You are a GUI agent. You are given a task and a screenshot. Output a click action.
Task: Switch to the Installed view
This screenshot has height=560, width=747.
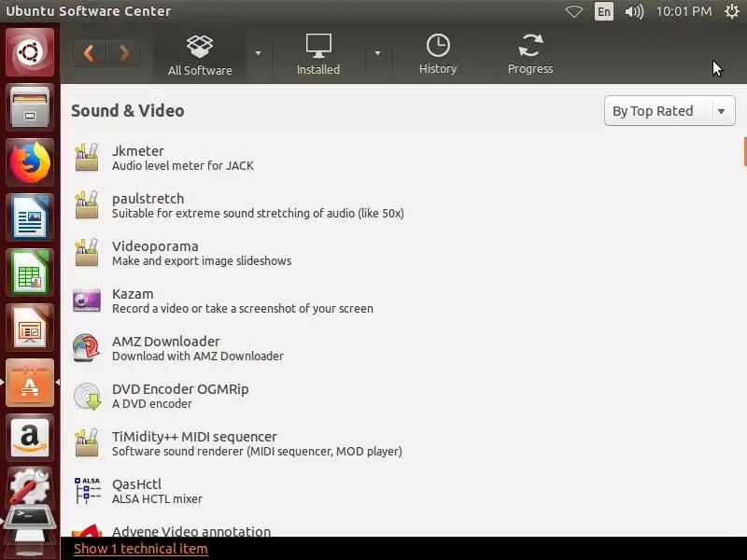click(318, 55)
